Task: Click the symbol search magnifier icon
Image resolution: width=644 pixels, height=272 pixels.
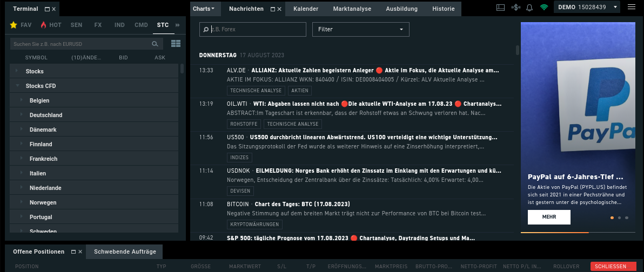Action: 155,44
